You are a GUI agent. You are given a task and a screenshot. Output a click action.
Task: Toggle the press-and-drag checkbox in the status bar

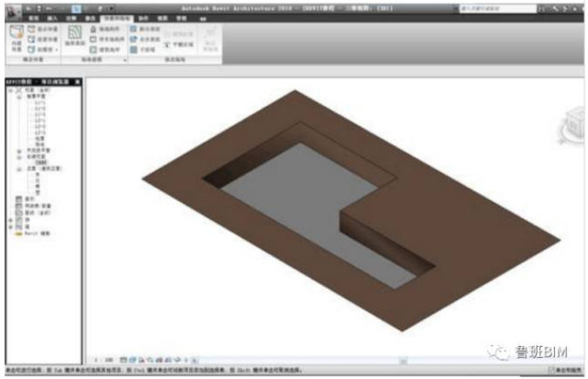pos(551,370)
